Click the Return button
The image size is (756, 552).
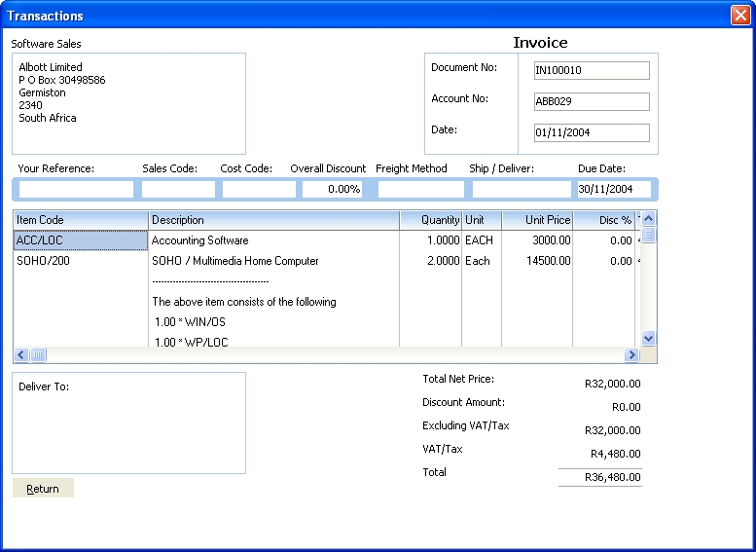43,489
